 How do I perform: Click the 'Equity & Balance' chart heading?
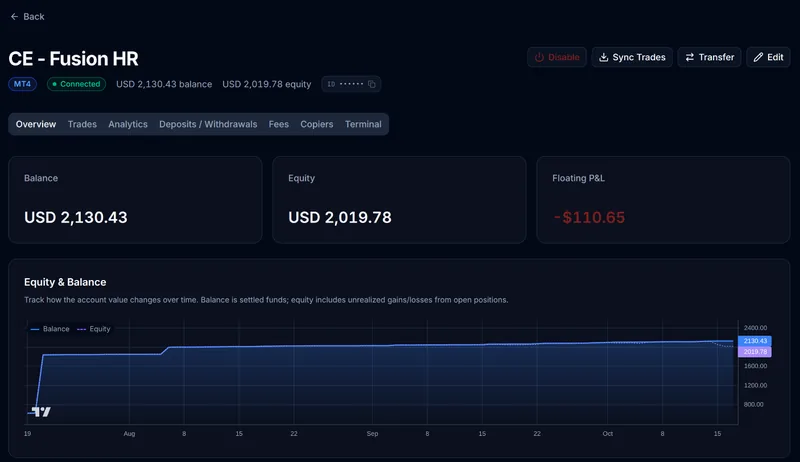(x=65, y=282)
